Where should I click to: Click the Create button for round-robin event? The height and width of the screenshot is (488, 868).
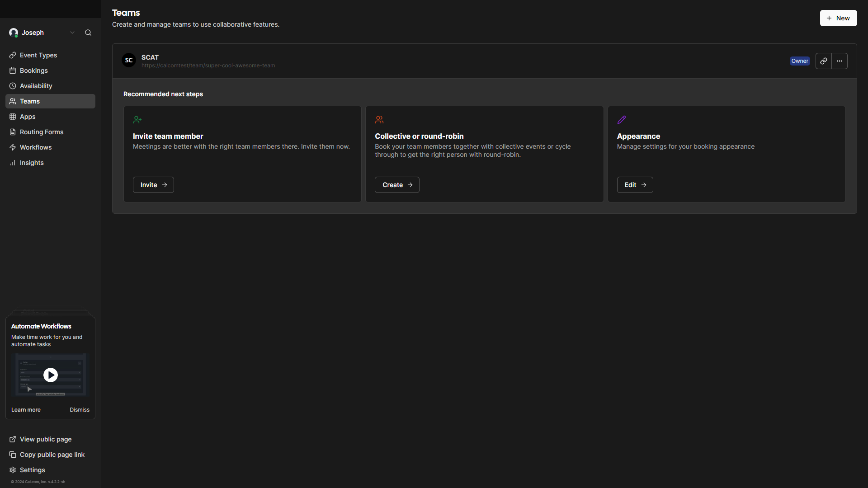[396, 185]
